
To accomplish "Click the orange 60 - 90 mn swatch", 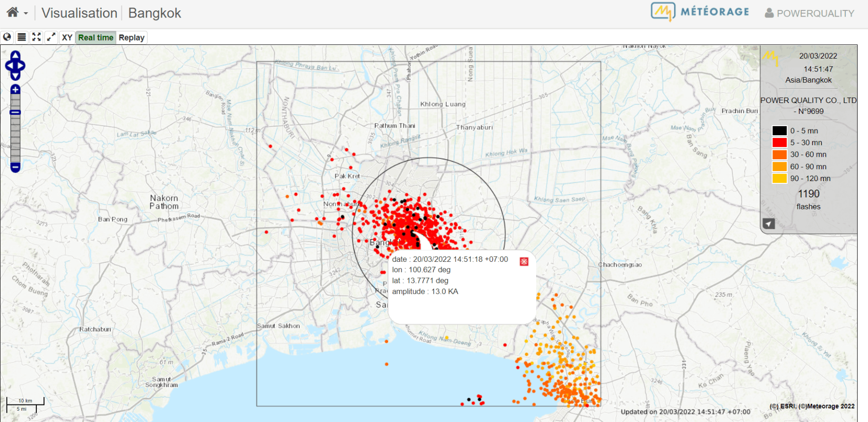I will pyautogui.click(x=780, y=167).
